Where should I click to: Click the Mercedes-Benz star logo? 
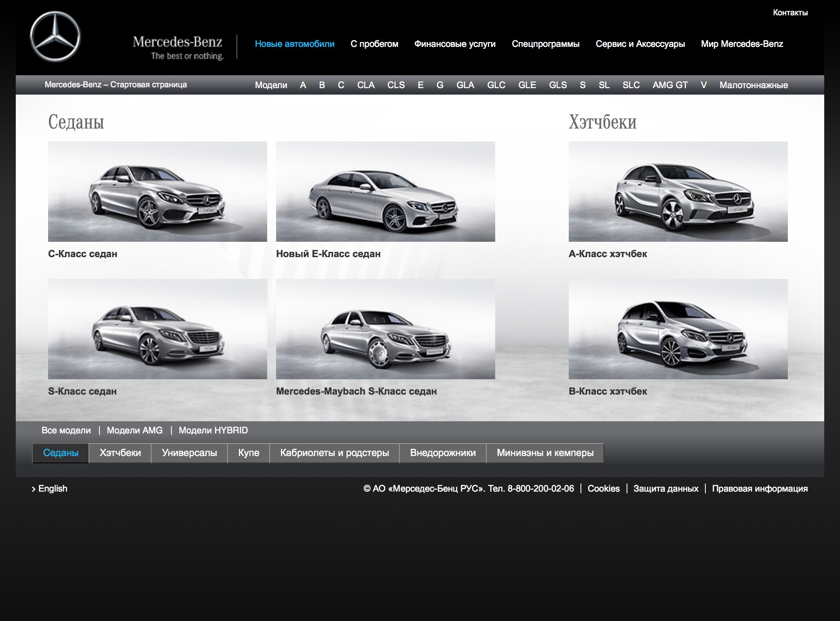55,37
